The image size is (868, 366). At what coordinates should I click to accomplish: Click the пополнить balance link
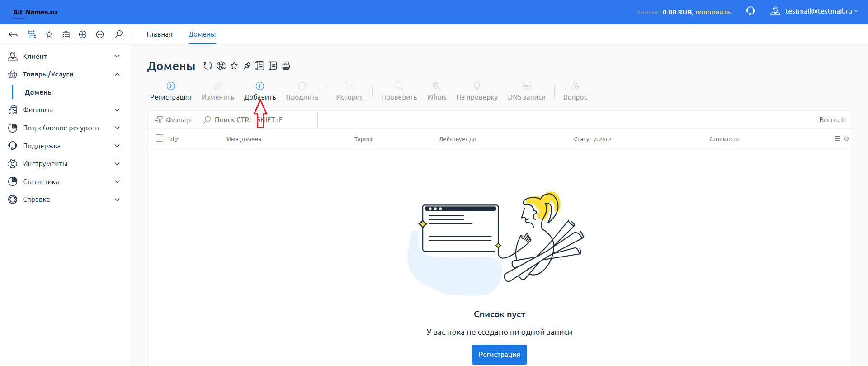pyautogui.click(x=713, y=12)
